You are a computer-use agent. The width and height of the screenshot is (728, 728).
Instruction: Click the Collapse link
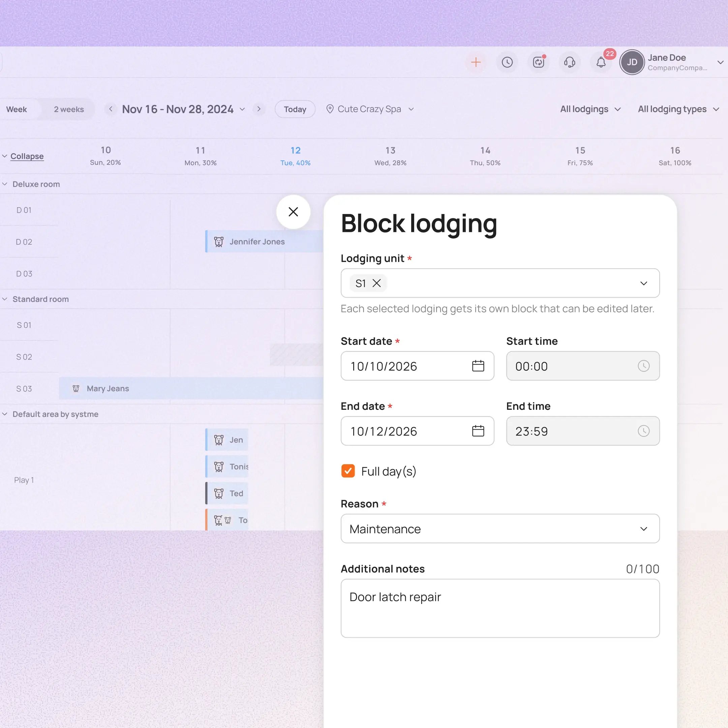27,156
